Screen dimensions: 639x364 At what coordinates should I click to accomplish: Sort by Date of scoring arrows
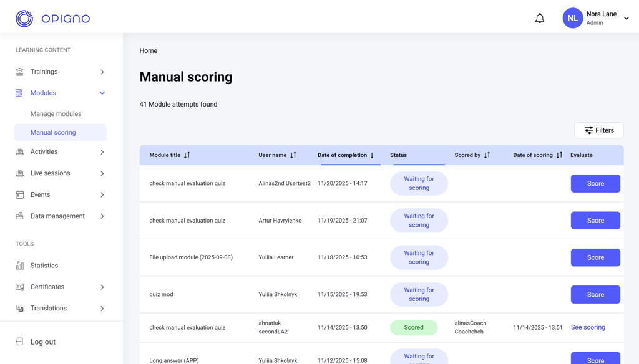[x=560, y=155]
